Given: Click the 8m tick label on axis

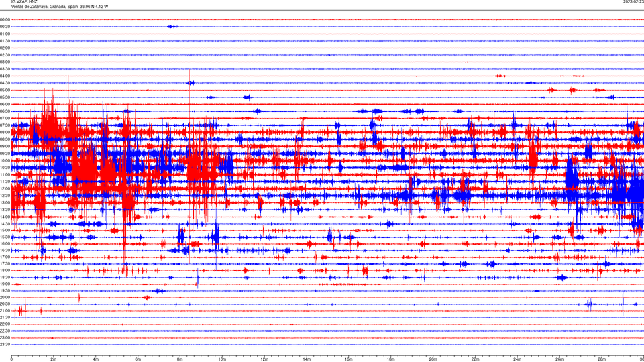Looking at the screenshot, I should click(180, 359).
